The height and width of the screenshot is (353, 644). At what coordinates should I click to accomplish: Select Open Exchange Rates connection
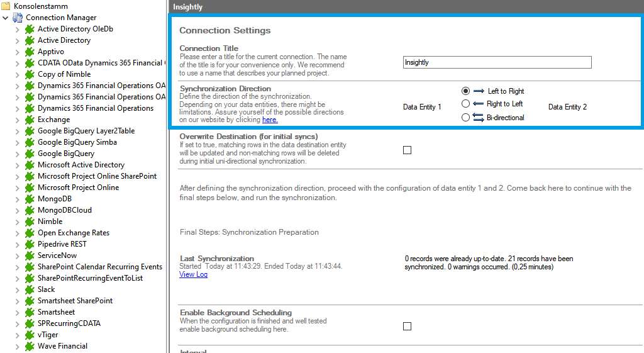click(x=73, y=233)
